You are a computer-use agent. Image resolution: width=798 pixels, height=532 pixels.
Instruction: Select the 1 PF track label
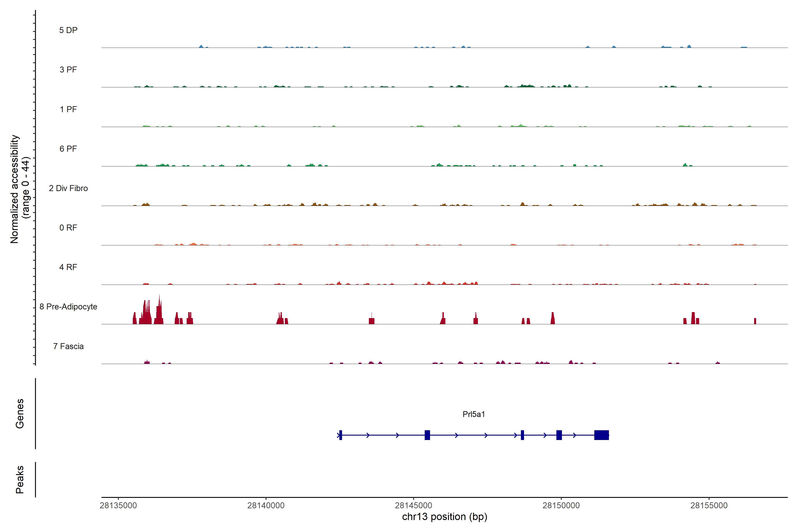tap(68, 109)
